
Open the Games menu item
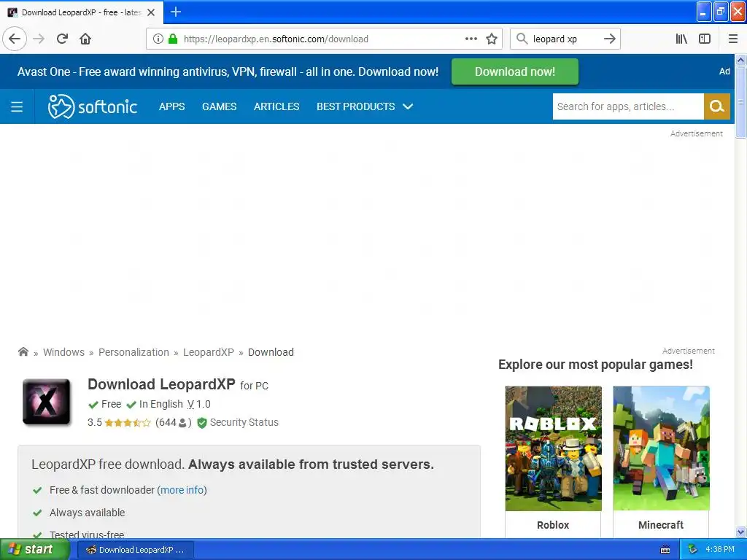[219, 106]
